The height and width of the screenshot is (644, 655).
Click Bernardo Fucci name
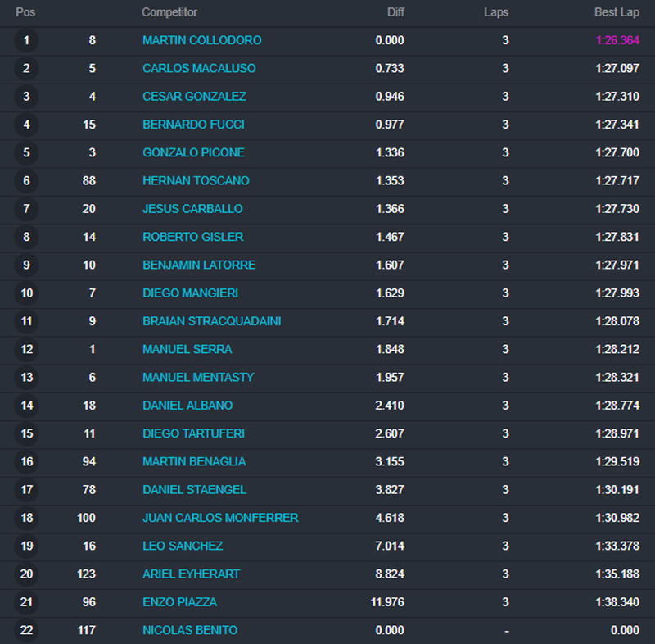point(193,125)
